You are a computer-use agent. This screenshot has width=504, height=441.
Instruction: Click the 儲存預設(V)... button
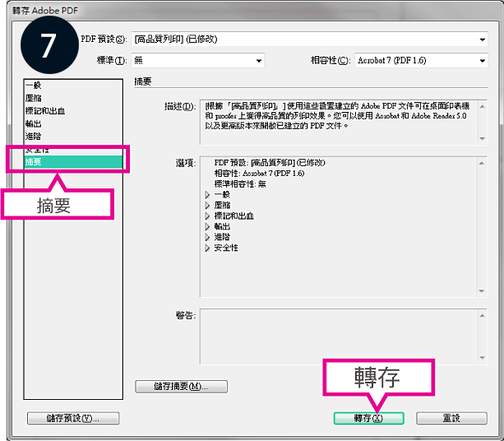click(73, 418)
